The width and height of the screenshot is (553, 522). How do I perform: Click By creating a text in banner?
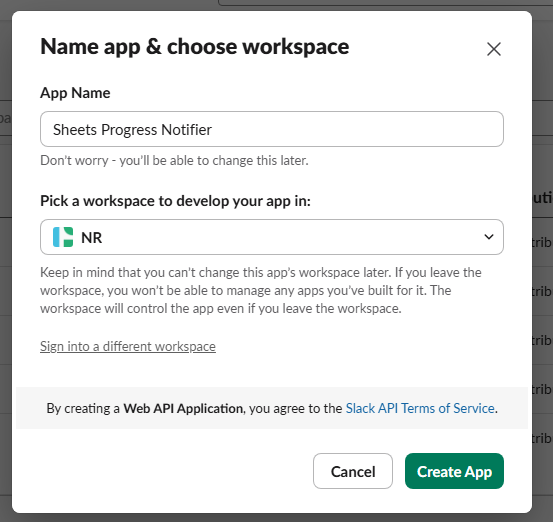tap(83, 408)
